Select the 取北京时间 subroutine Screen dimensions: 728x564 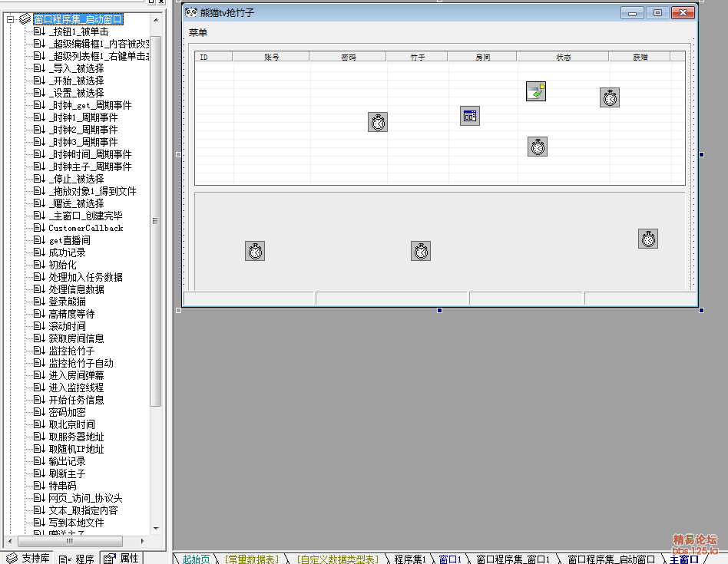(x=71, y=424)
